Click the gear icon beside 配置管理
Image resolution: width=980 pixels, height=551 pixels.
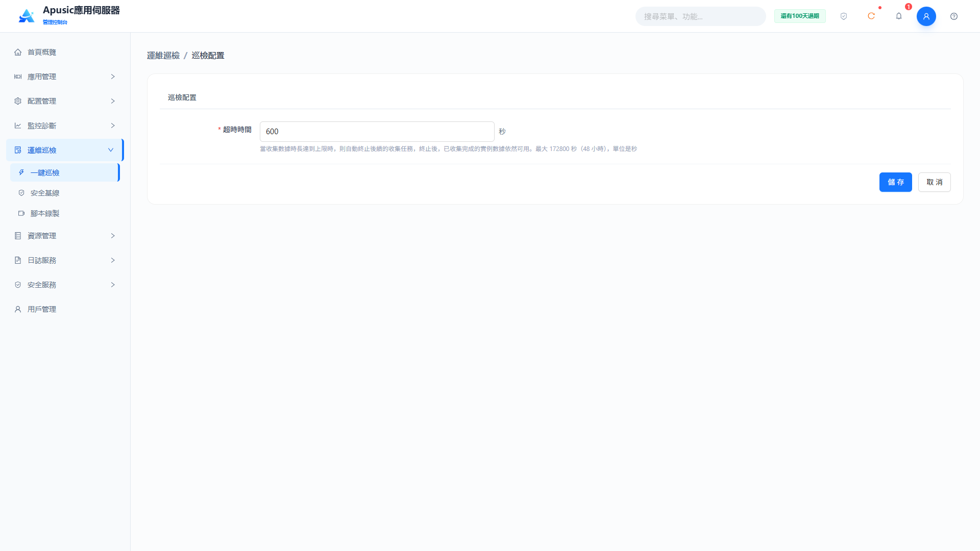18,101
